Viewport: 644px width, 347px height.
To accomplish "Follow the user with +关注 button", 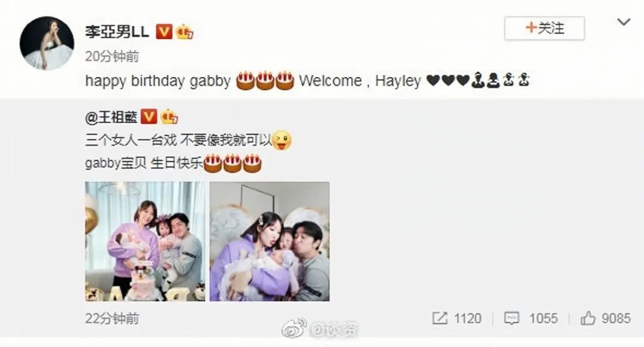I will point(544,29).
